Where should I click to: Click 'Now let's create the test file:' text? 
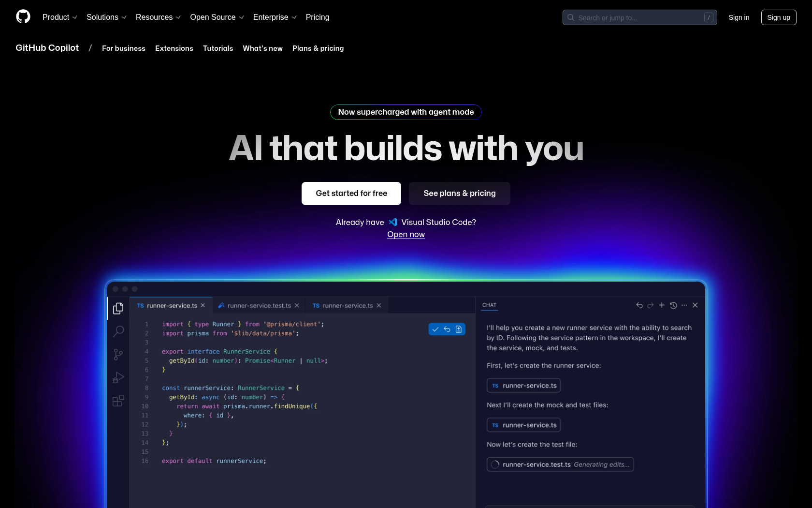[x=532, y=445]
